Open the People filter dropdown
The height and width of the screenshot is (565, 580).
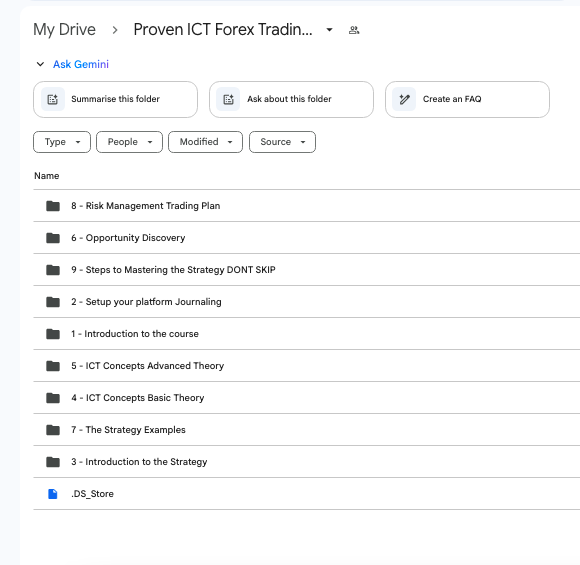[x=129, y=142]
